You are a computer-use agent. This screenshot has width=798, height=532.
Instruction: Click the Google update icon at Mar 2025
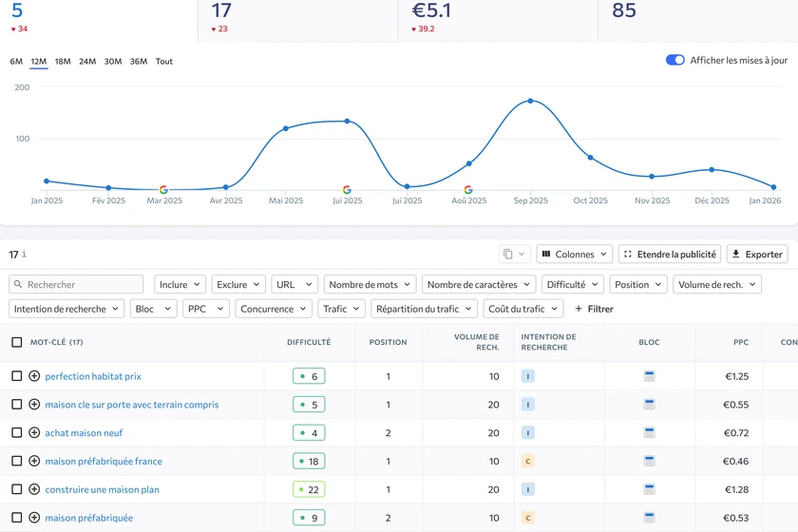coord(163,190)
